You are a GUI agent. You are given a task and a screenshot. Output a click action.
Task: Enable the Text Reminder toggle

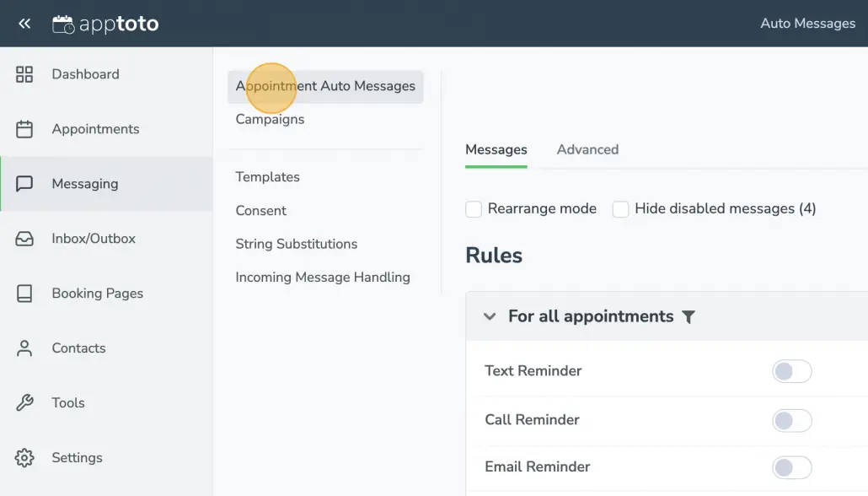791,370
